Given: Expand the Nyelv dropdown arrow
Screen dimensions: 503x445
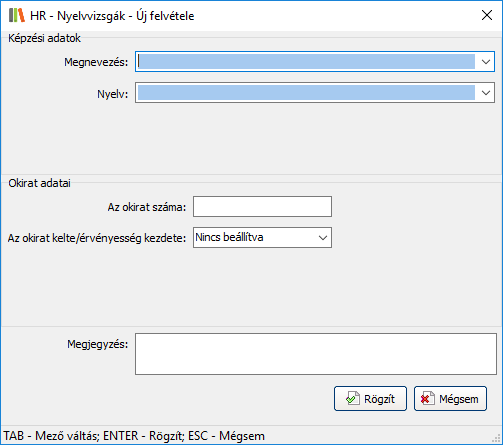Looking at the screenshot, I should click(486, 93).
